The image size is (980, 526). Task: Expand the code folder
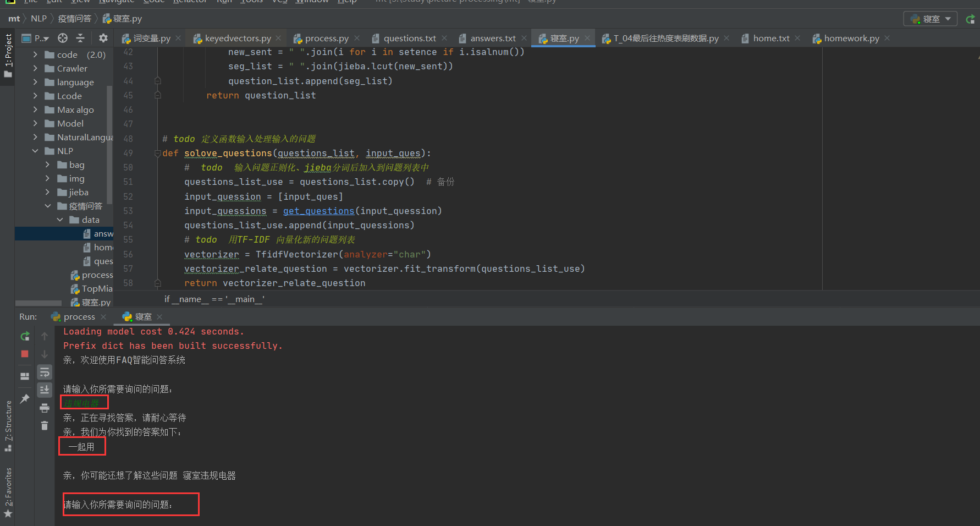(35, 54)
